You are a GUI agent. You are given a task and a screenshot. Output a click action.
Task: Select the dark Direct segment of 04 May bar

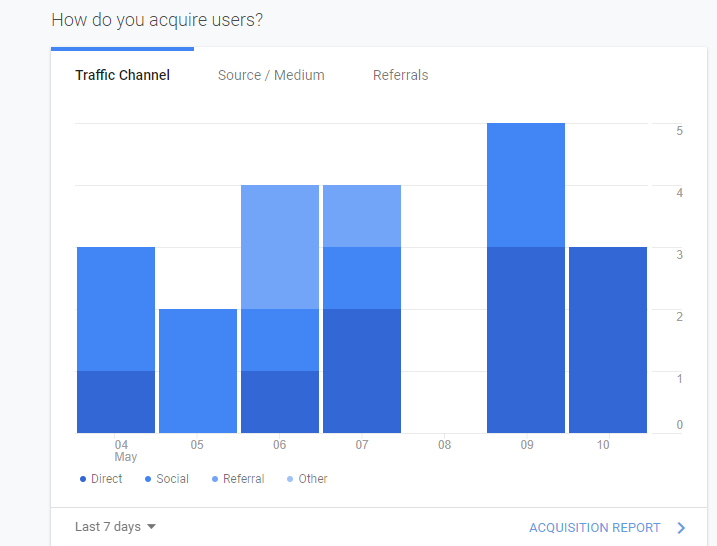click(x=116, y=402)
